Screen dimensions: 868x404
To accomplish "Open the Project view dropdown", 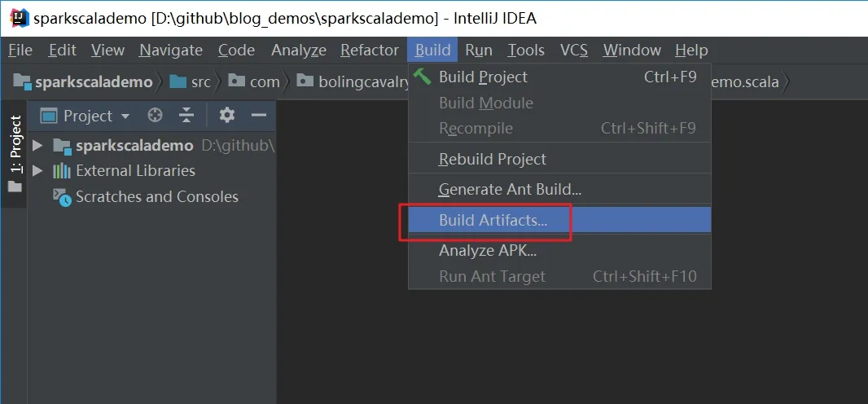I will click(x=87, y=116).
